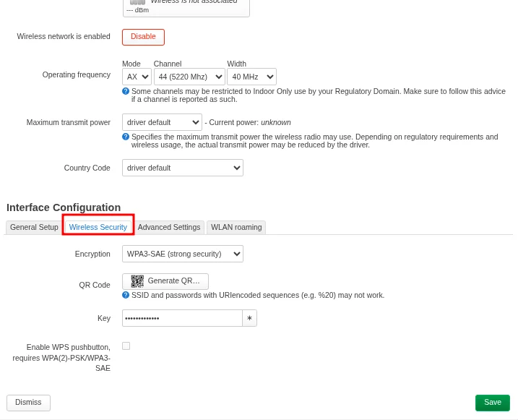Screen dimensions: 518x420
Task: Click info icon beside SSID URLencoded hint
Action: point(126,295)
